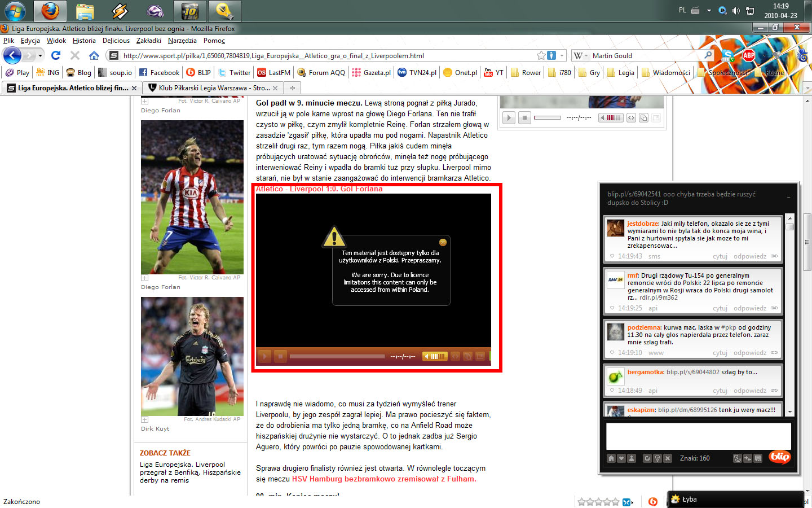Reload the page with the refresh icon

point(55,55)
